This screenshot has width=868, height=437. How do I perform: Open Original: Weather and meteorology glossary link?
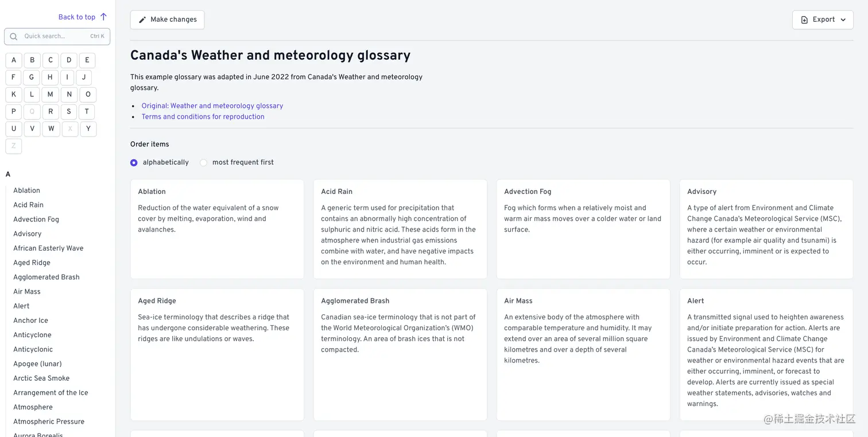pyautogui.click(x=212, y=106)
